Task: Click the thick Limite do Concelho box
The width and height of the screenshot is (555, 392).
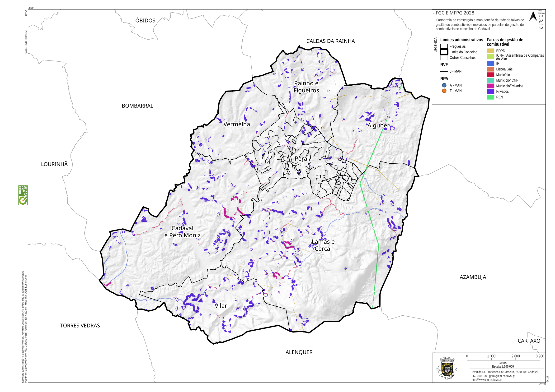Action: coord(444,52)
